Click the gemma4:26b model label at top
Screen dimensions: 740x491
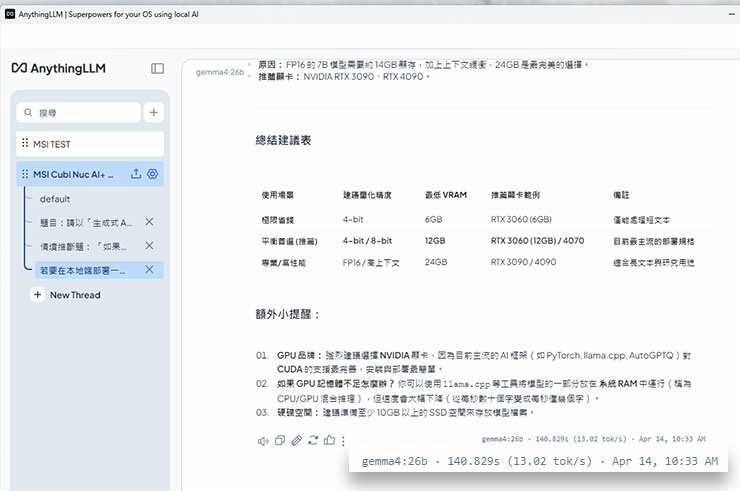(x=220, y=72)
